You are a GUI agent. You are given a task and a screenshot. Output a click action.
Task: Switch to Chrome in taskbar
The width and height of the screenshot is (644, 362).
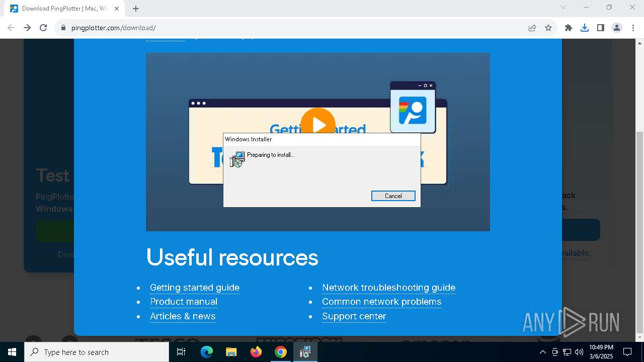coord(281,352)
